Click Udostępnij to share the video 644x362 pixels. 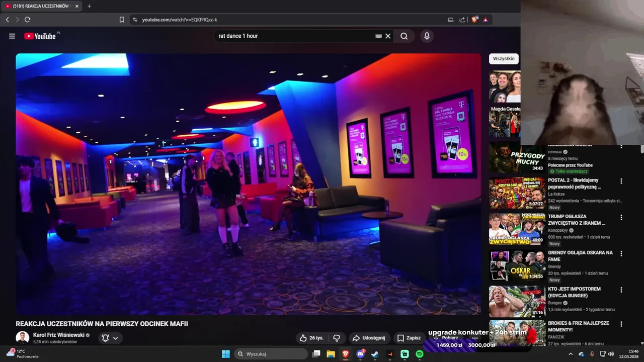coord(369,338)
